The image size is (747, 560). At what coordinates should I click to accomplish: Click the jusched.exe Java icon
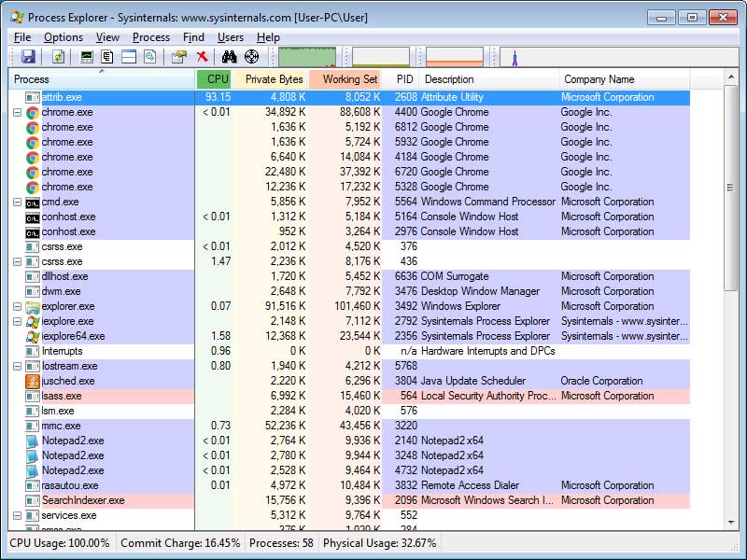tap(33, 381)
